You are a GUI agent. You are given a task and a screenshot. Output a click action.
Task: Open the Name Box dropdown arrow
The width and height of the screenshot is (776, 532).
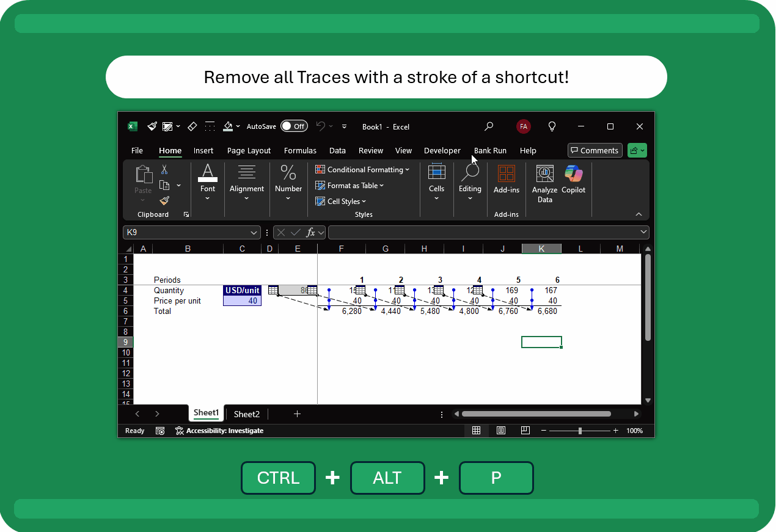(255, 233)
